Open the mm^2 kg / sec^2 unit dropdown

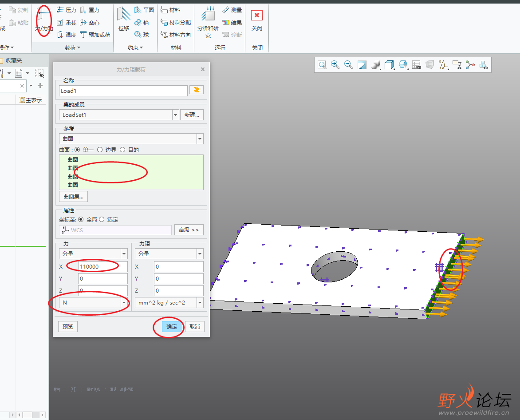200,302
